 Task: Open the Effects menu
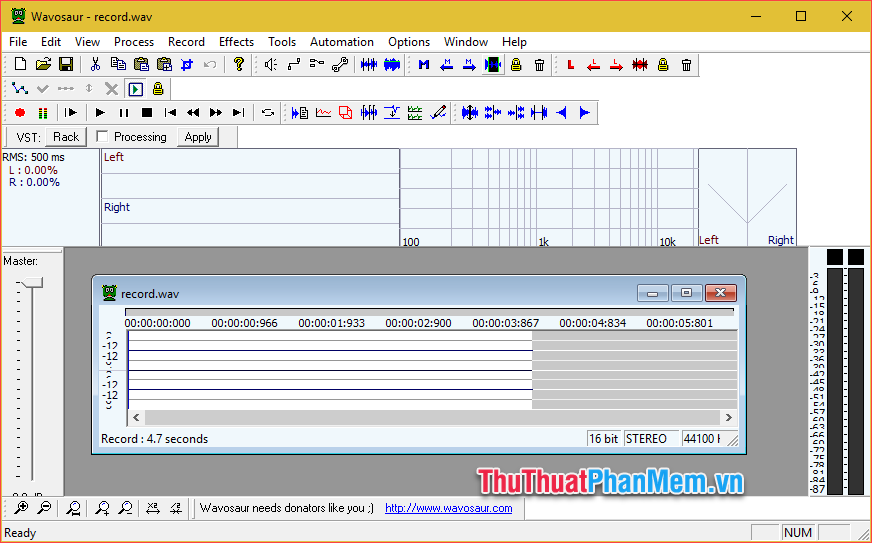pos(236,42)
